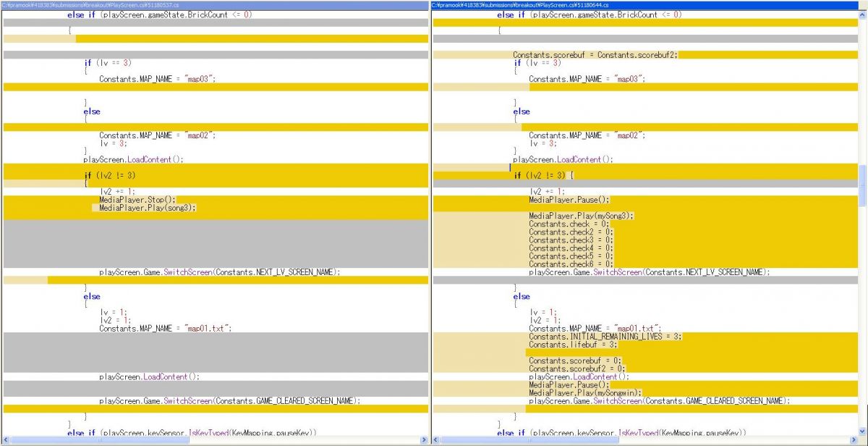Click right pane horizontal scrollbar left arrow
This screenshot has width=868, height=446.
tap(436, 440)
